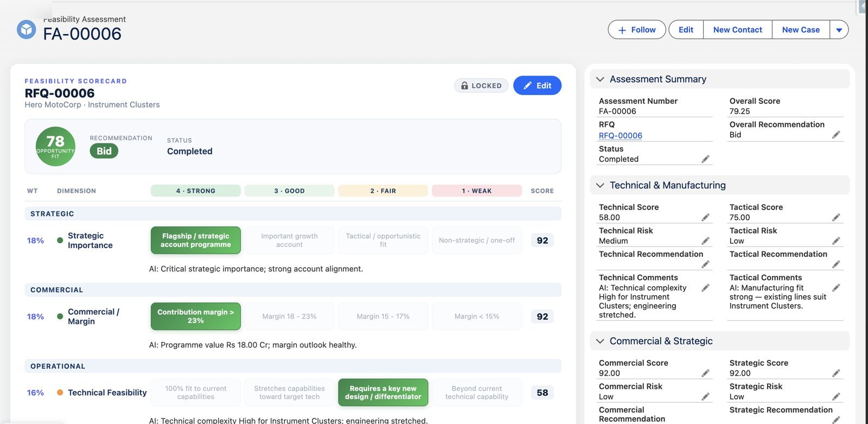Select Contribution margin > 23% option
Viewport: 868px width, 424px height.
coord(196,317)
